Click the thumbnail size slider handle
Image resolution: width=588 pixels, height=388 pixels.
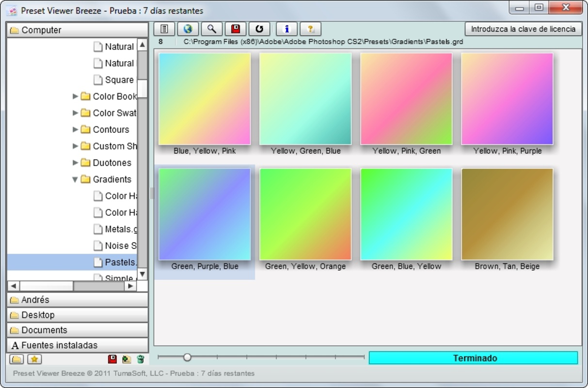187,357
